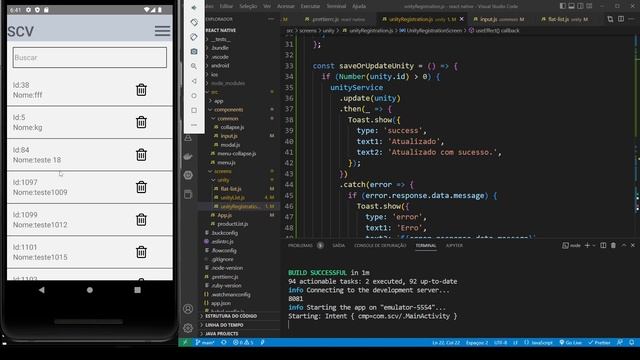Toggle bottom panel layout button
This screenshot has width=640, height=360.
(x=571, y=6)
